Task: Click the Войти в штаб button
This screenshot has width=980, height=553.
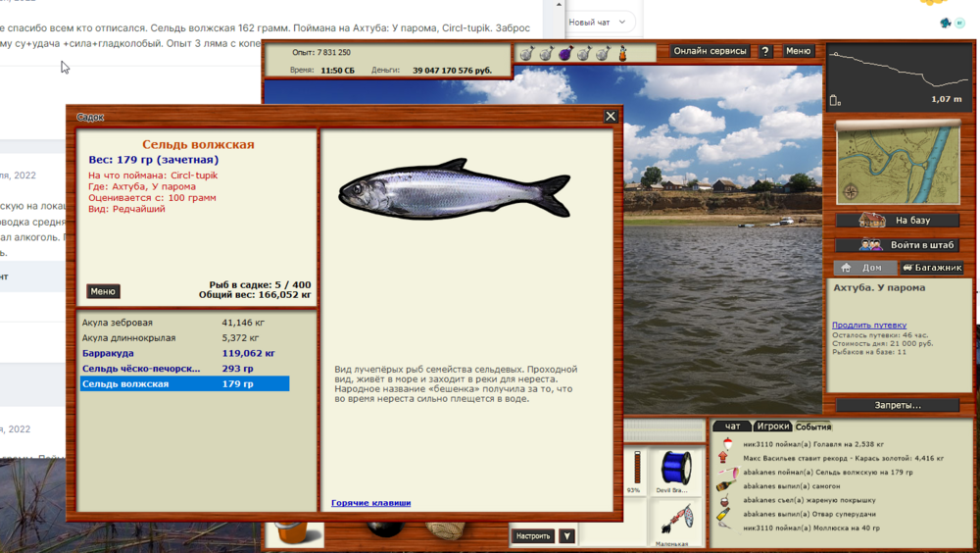Action: coord(898,244)
